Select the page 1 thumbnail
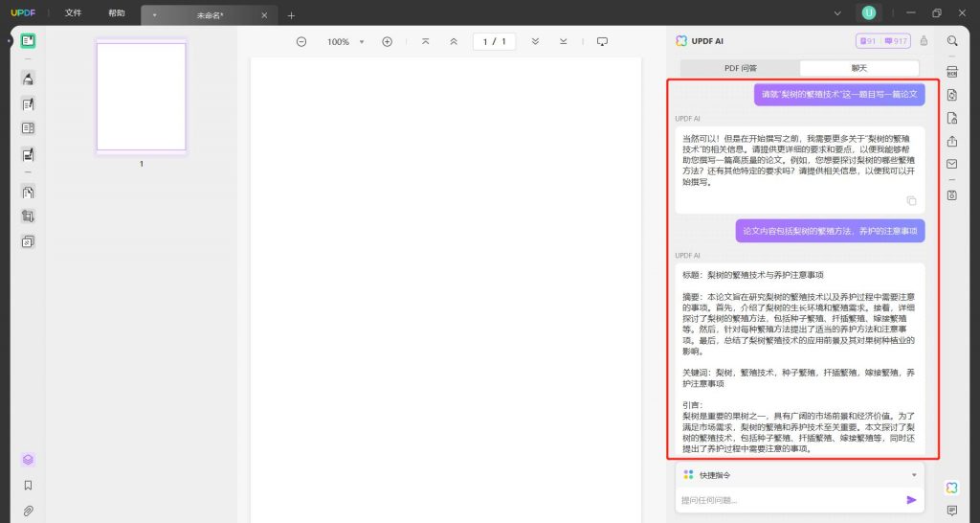Image resolution: width=980 pixels, height=523 pixels. (142, 97)
